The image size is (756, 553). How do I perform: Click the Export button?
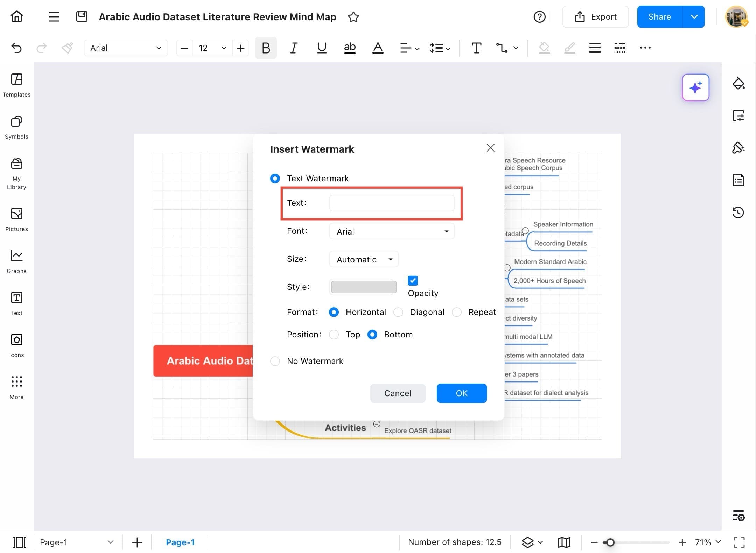click(595, 16)
